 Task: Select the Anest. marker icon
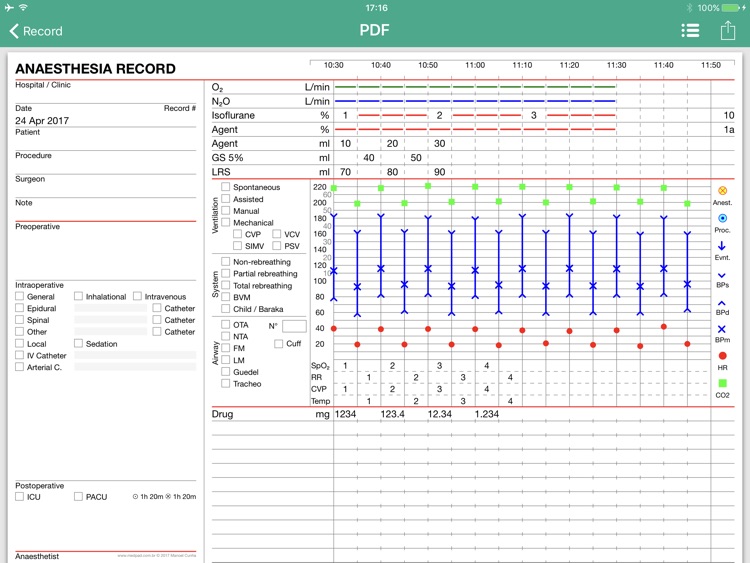722,191
